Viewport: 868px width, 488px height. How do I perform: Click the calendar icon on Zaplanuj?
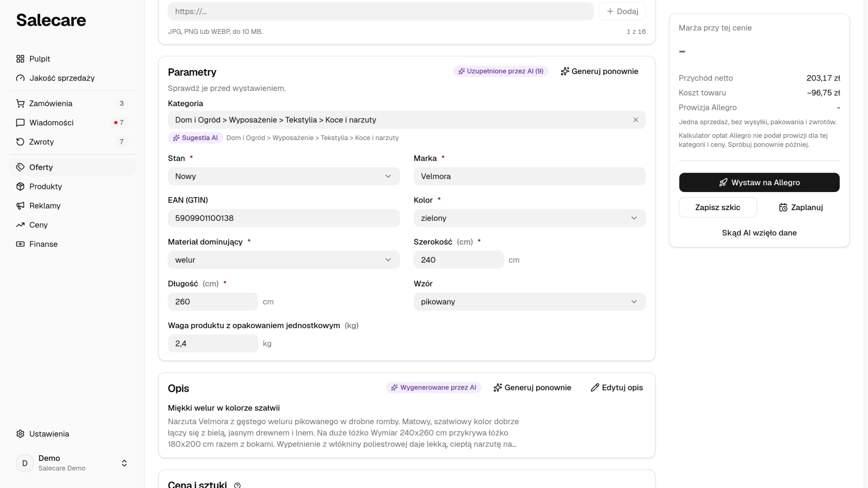783,207
